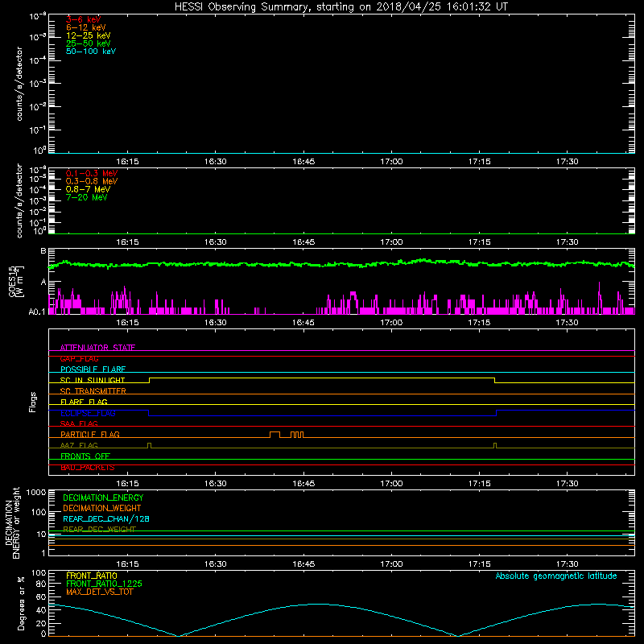
Task: Select the POSSIBLE_FLARE flag label
Action: (x=93, y=369)
